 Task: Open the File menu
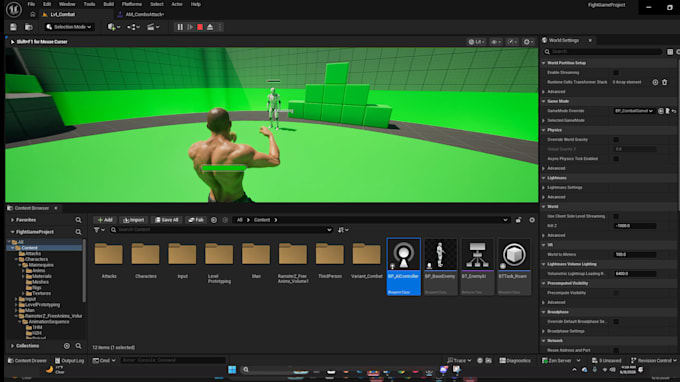pyautogui.click(x=31, y=4)
